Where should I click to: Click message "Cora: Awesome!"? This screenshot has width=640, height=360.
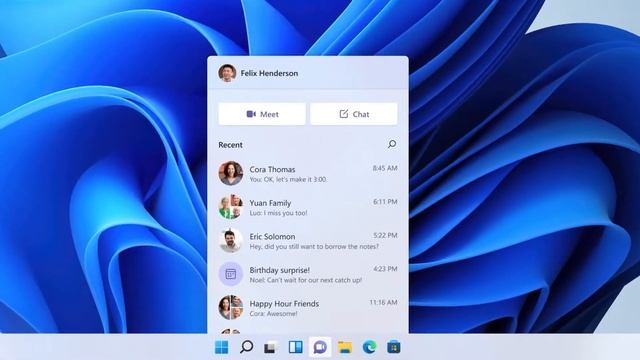273,313
